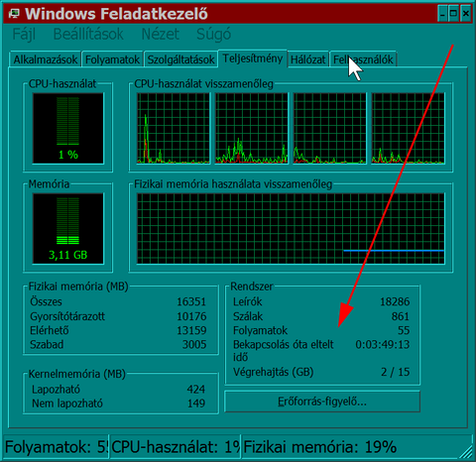476x462 pixels.
Task: Close the Feladatkezelő window
Action: point(465,14)
